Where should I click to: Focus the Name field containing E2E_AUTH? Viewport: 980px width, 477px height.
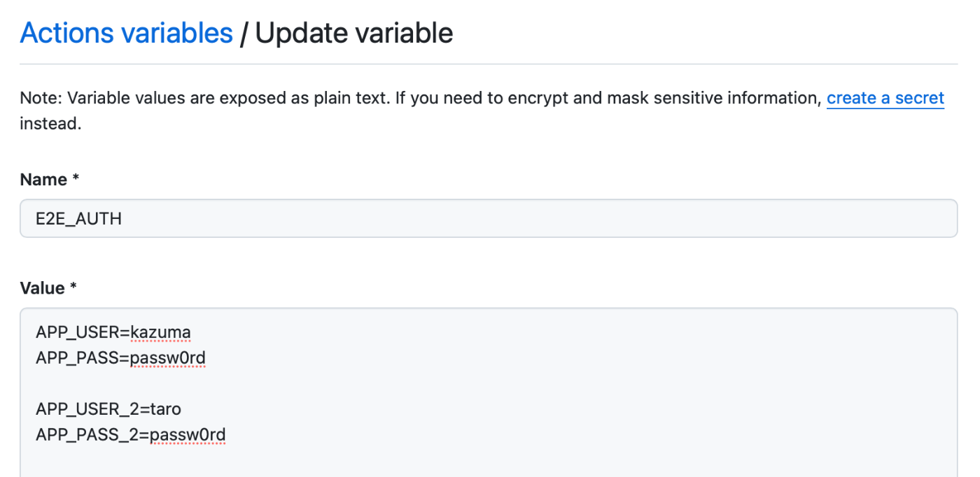[489, 218]
